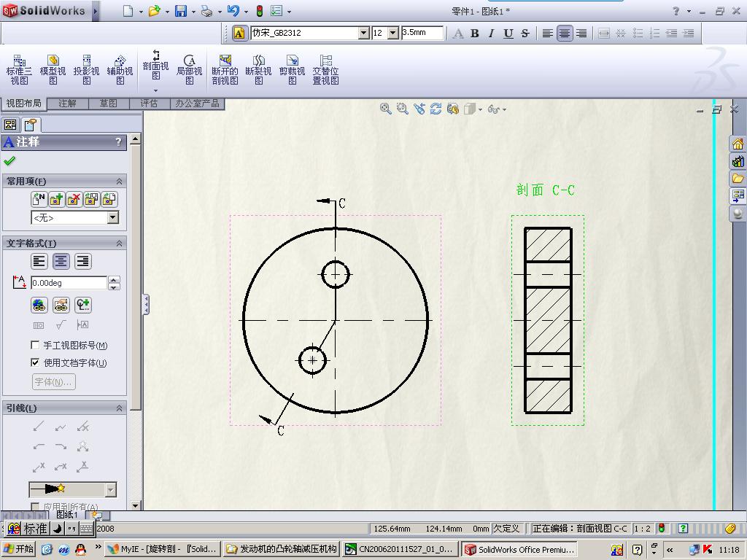Click the Standard 3 View (标准三视图) tool
The width and height of the screenshot is (747, 560).
click(19, 69)
